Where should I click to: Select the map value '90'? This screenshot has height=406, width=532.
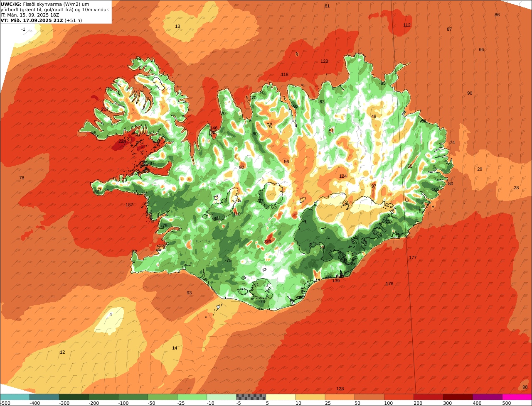(470, 93)
